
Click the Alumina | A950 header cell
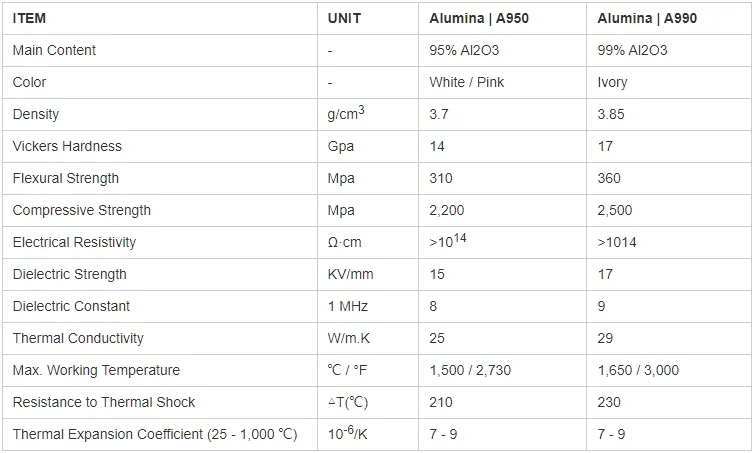(479, 18)
